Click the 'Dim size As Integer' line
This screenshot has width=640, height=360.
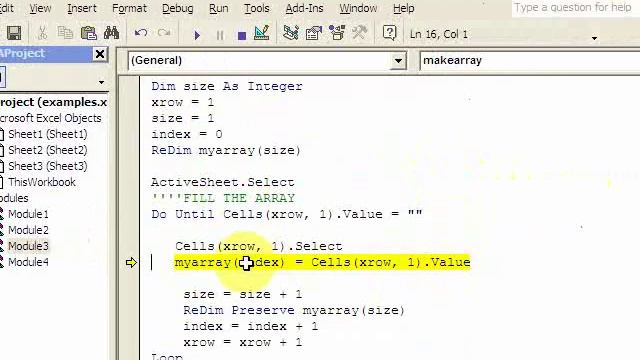coord(227,86)
